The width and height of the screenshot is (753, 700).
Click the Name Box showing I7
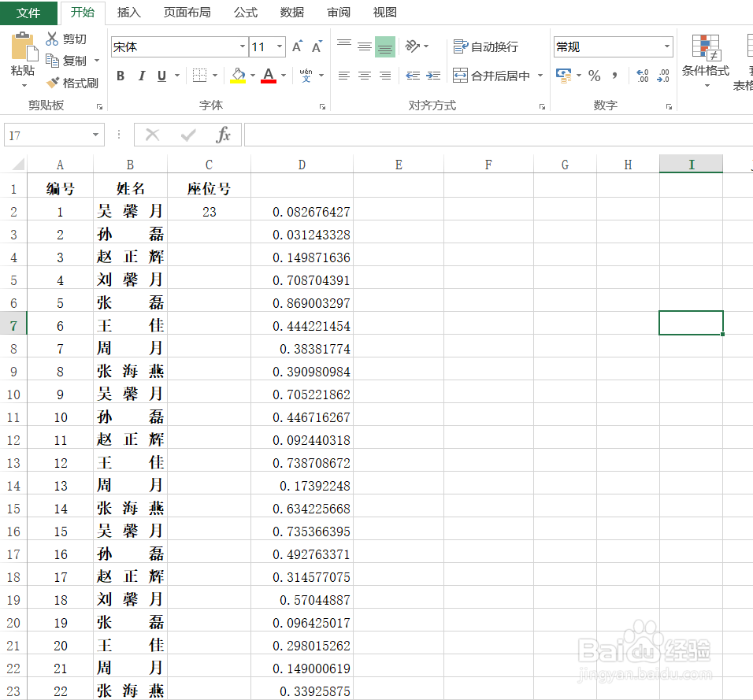click(x=47, y=135)
